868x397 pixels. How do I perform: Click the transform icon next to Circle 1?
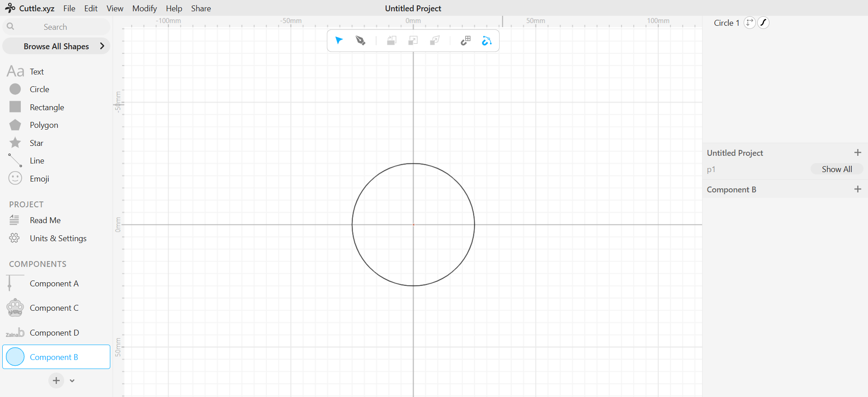click(x=750, y=23)
